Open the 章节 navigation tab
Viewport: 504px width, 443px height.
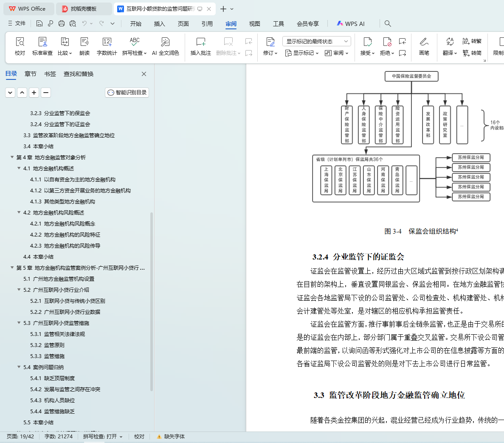pyautogui.click(x=31, y=74)
